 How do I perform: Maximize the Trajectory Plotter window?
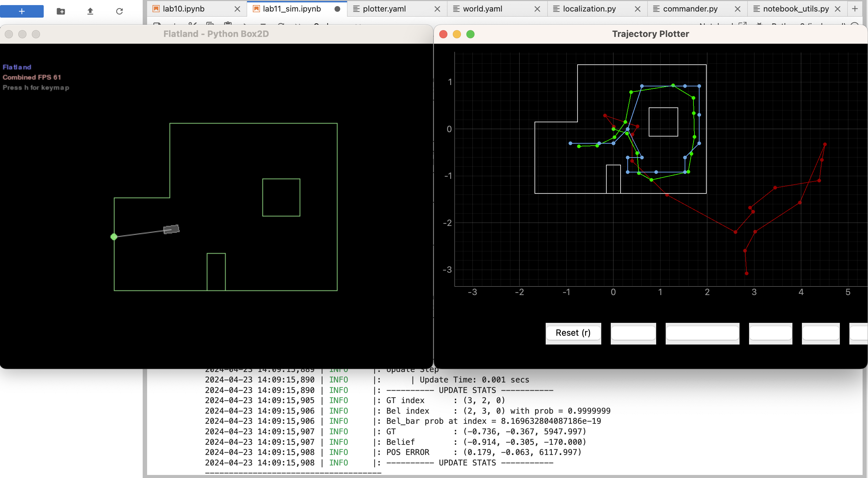click(x=470, y=34)
